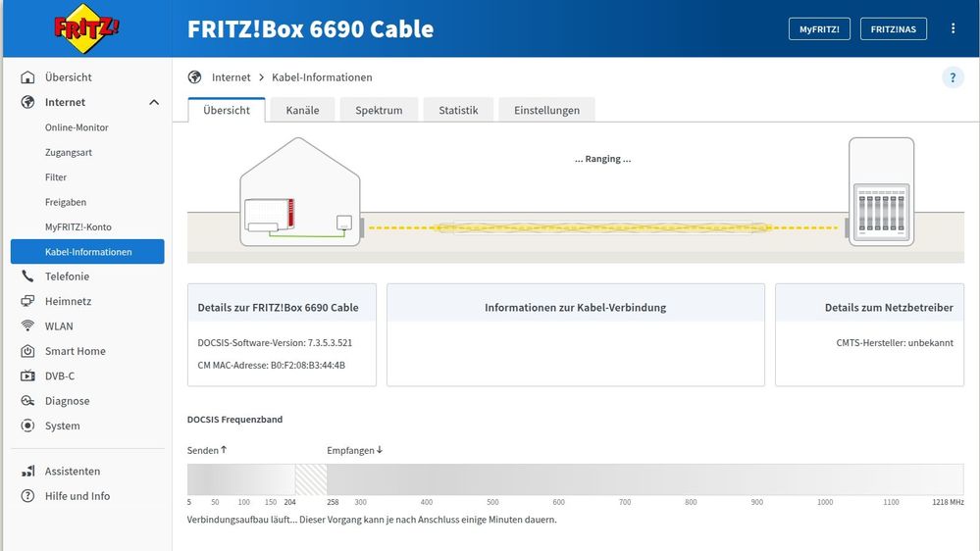Collapse the Internet menu chevron

coord(154,102)
